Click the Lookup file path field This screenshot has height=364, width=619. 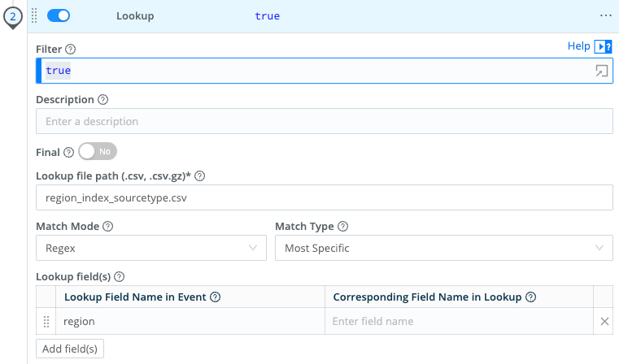point(324,197)
